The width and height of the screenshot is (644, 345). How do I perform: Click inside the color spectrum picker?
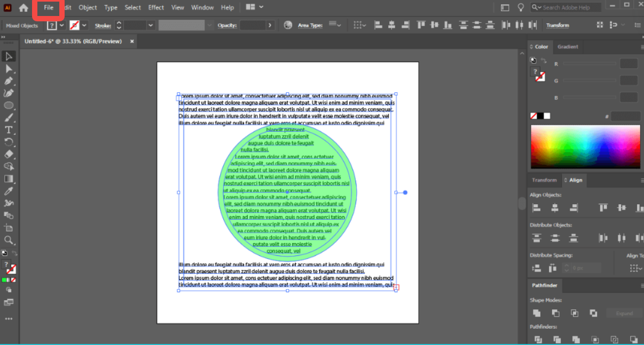tap(585, 147)
